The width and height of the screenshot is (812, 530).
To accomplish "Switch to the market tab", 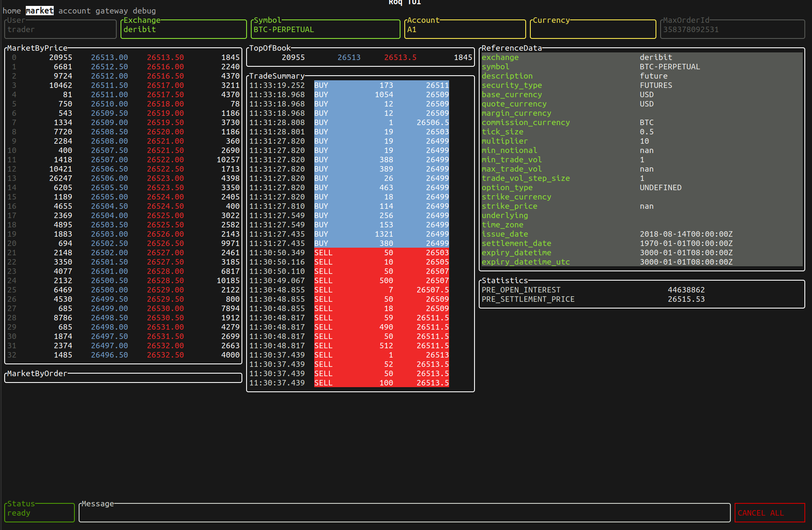I will coord(40,11).
